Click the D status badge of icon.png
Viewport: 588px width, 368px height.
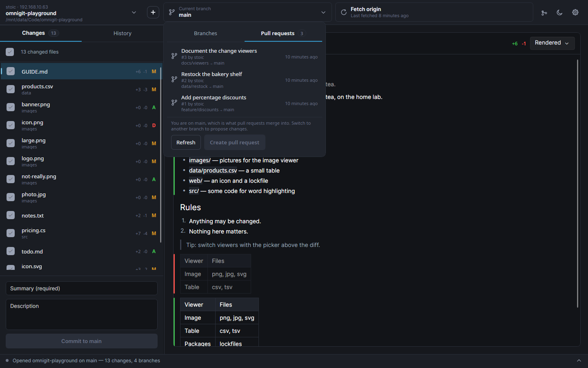point(154,126)
